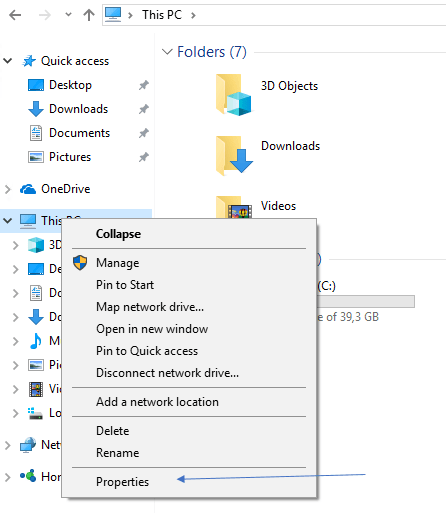Expand the Local Disk node in sidebar

pyautogui.click(x=16, y=413)
